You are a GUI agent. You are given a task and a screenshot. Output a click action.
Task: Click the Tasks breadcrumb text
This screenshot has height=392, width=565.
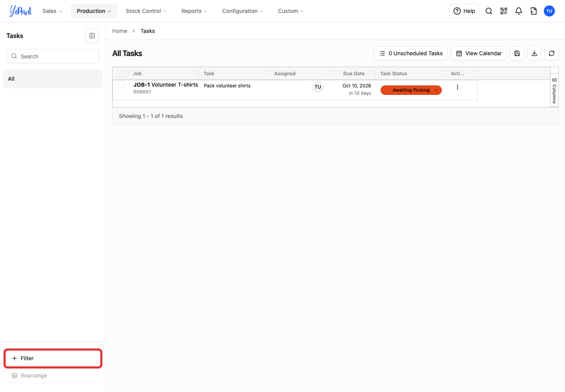pyautogui.click(x=148, y=31)
